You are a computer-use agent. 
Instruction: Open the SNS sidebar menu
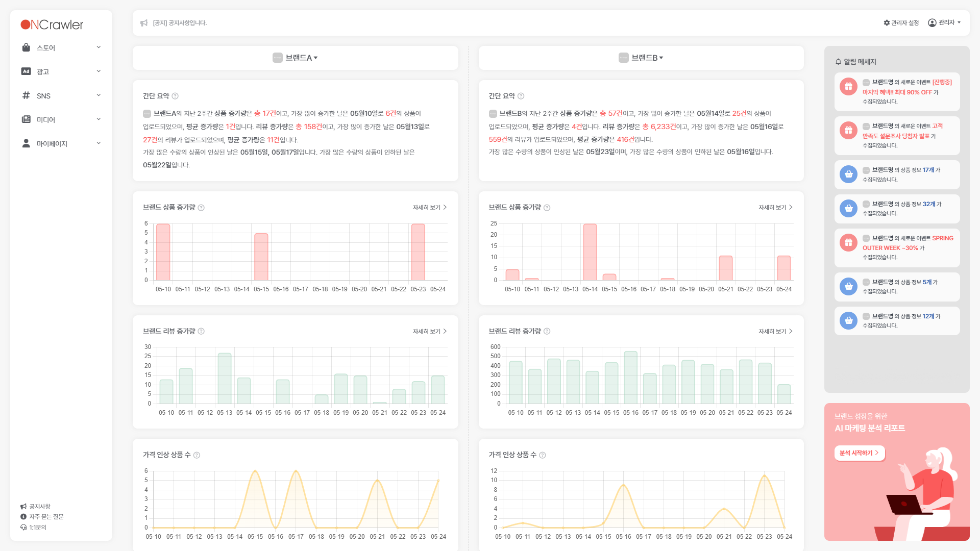click(x=61, y=95)
